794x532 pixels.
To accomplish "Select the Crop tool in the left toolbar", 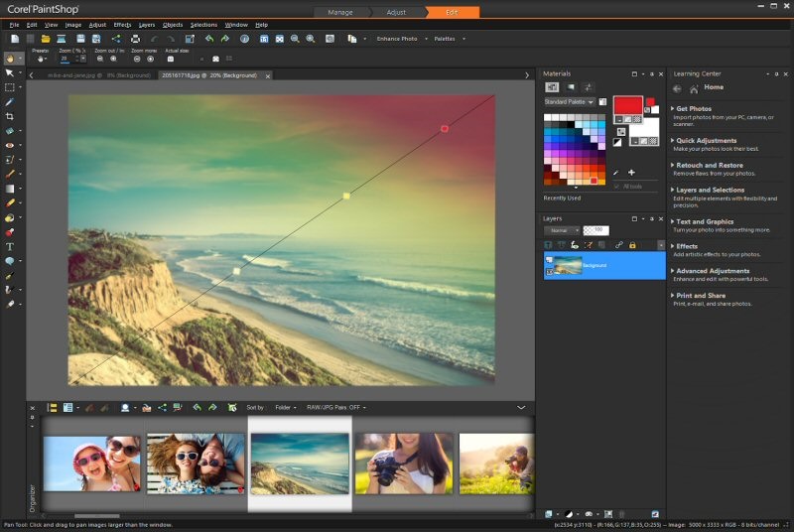I will pyautogui.click(x=10, y=116).
